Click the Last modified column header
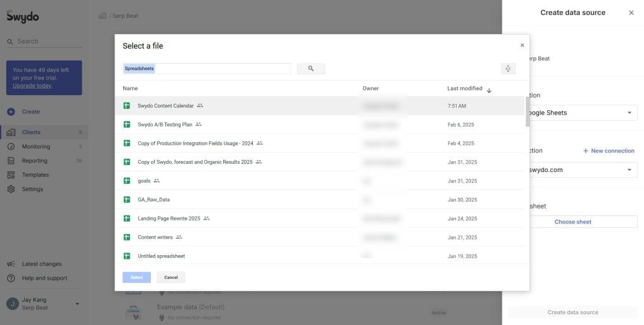The height and width of the screenshot is (325, 644). pyautogui.click(x=465, y=88)
